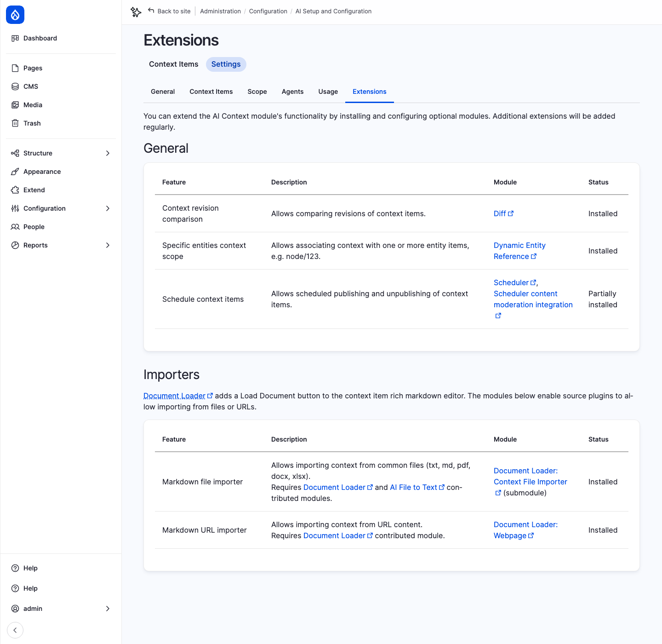The width and height of the screenshot is (662, 644).
Task: Click the Importers section heading
Action: tap(171, 374)
